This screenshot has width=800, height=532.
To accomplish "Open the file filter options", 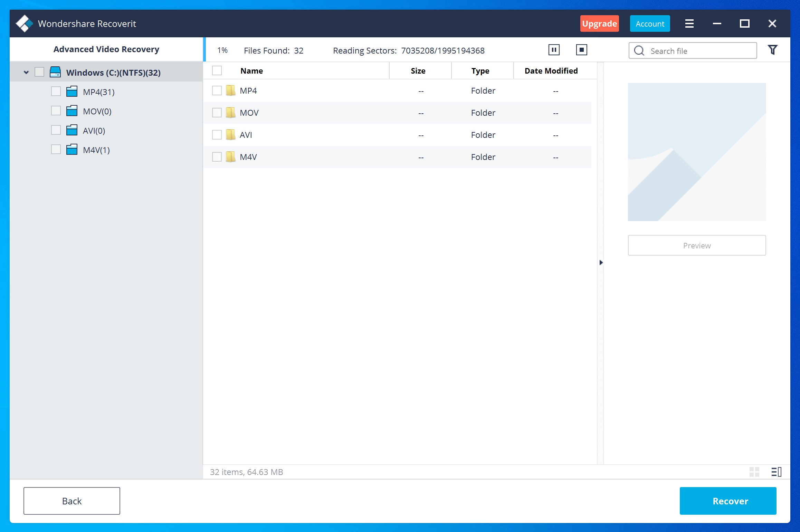I will [x=773, y=50].
